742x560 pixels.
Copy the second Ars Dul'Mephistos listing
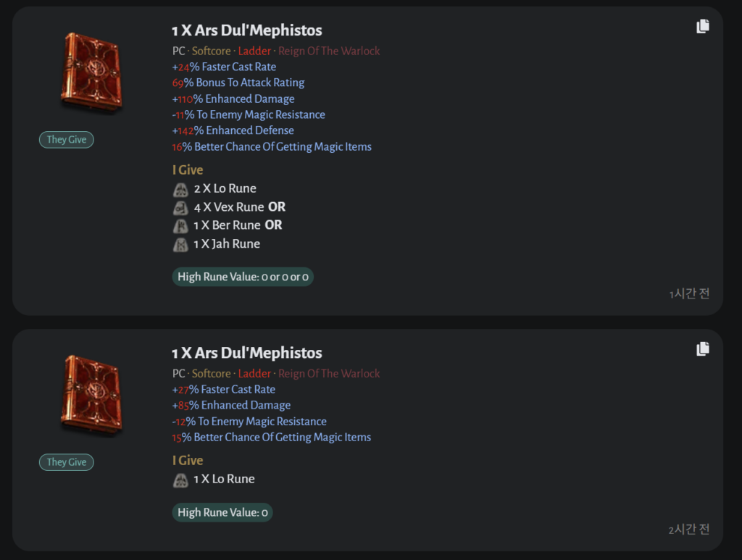[702, 349]
